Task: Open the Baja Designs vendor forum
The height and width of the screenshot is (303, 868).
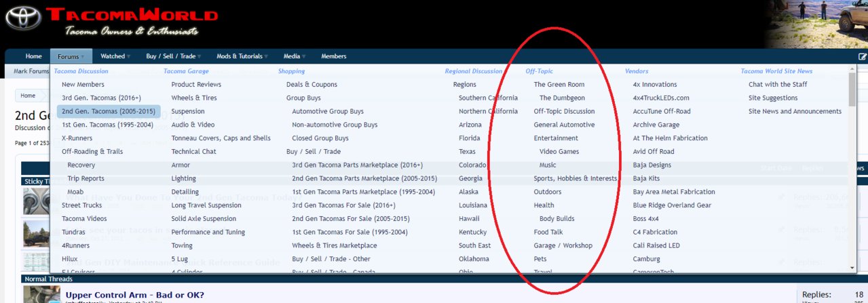Action: point(652,165)
